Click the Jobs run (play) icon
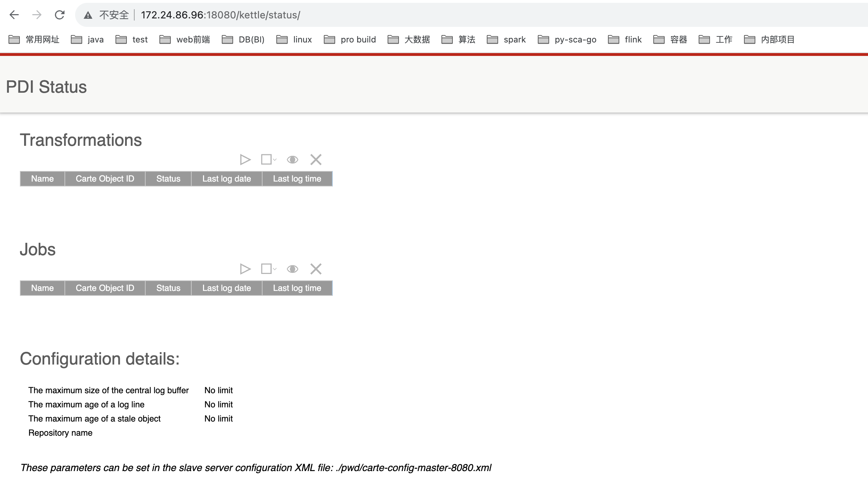Screen dimensions: 868x487 pos(245,269)
